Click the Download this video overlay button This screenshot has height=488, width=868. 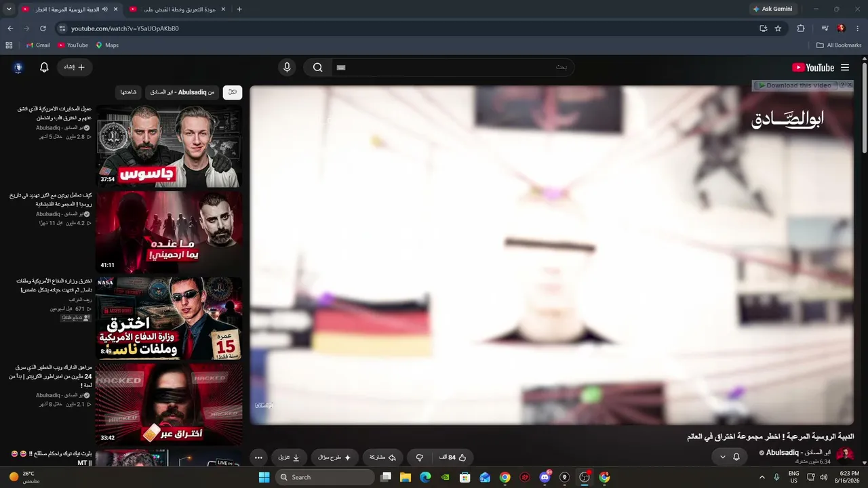(795, 85)
